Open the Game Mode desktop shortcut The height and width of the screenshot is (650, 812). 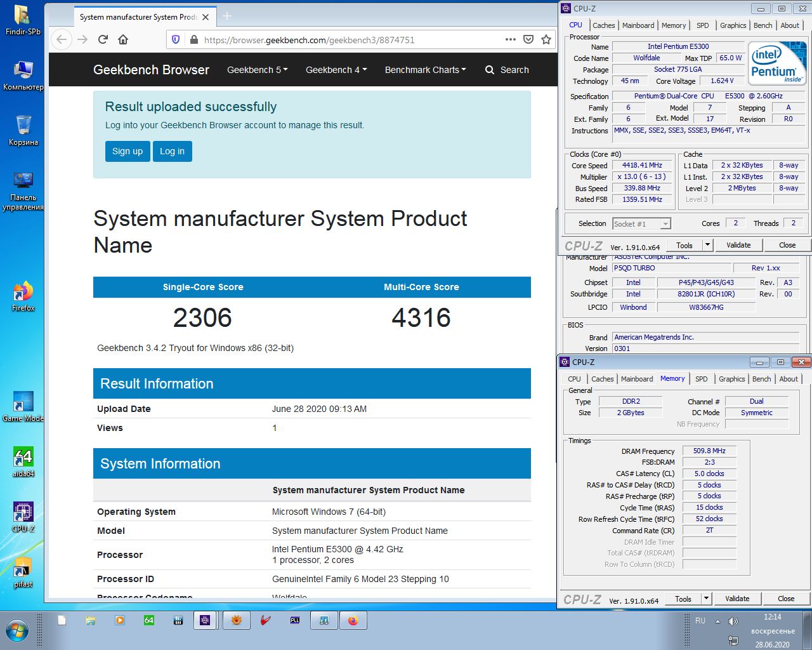pos(23,406)
